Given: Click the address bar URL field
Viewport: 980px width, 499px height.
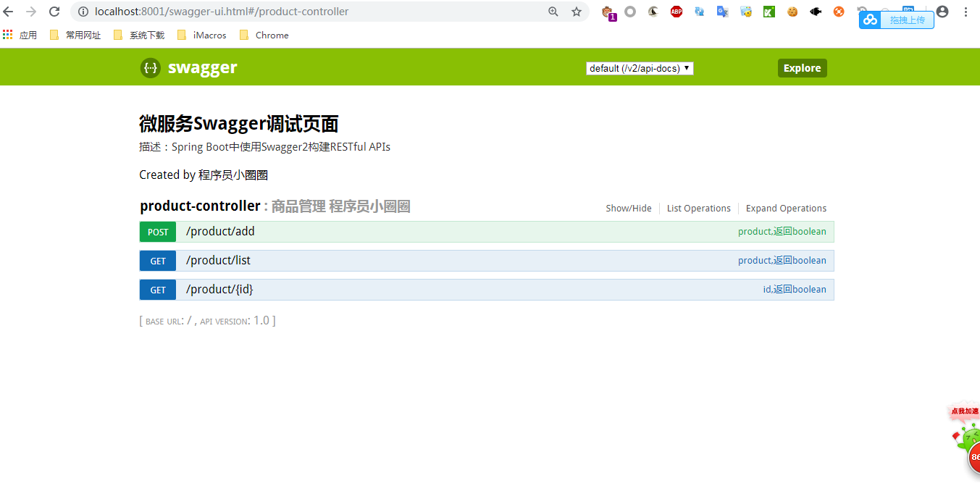Looking at the screenshot, I should pos(311,12).
